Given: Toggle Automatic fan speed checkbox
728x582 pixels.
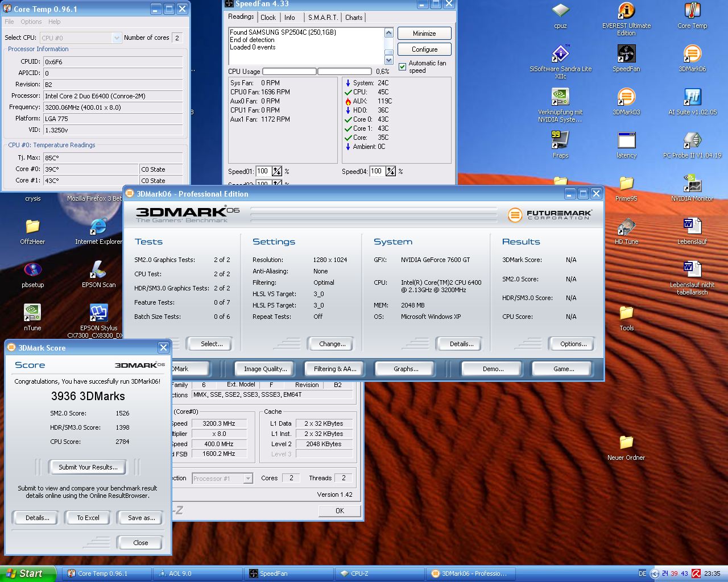Looking at the screenshot, I should (403, 66).
